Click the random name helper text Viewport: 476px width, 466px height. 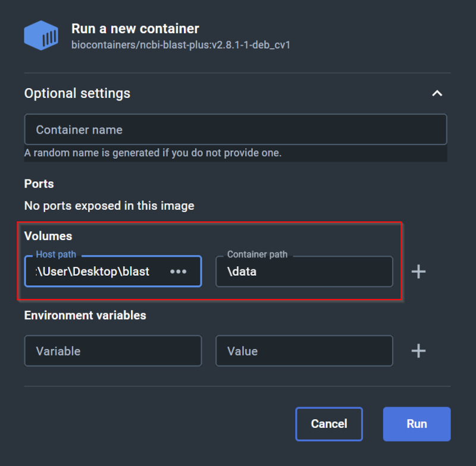153,153
